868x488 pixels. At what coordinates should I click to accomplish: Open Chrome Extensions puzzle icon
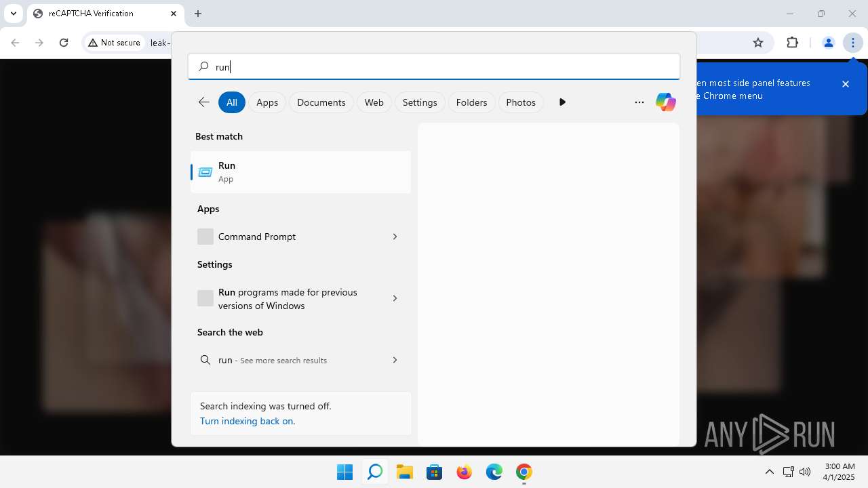click(792, 43)
